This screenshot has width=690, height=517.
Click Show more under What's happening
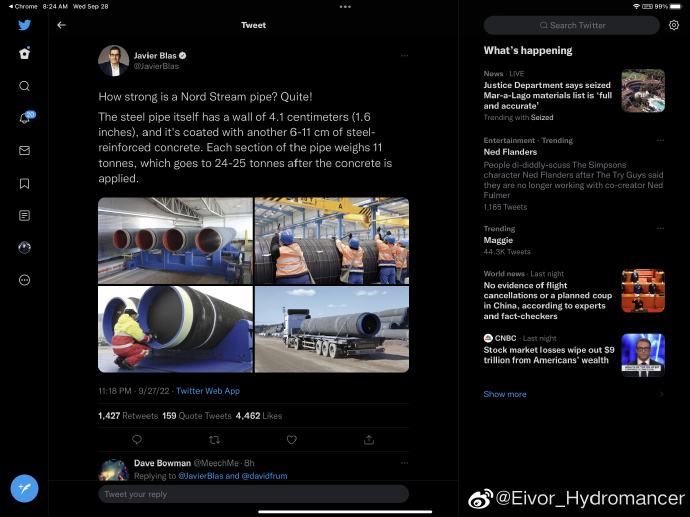(505, 394)
